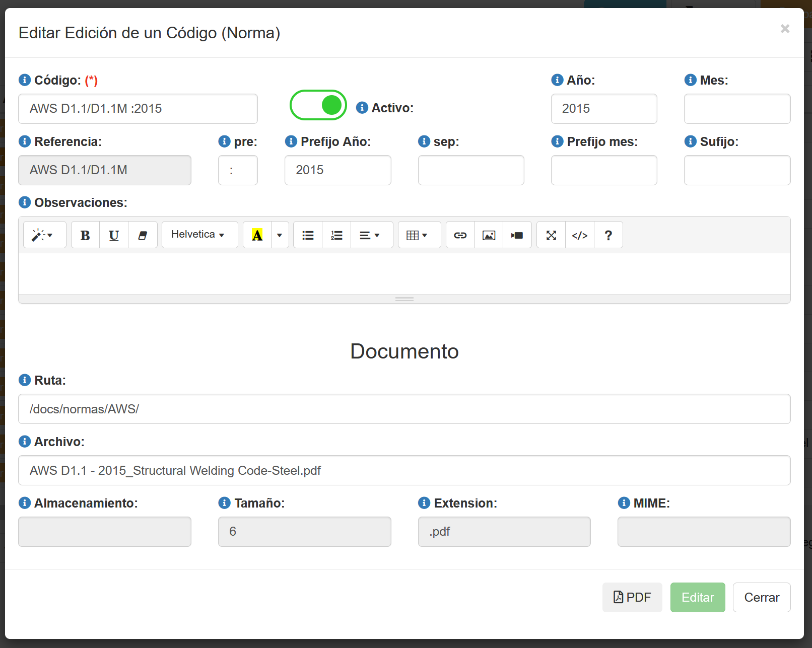
Task: Click the Bold formatting icon
Action: click(x=85, y=235)
